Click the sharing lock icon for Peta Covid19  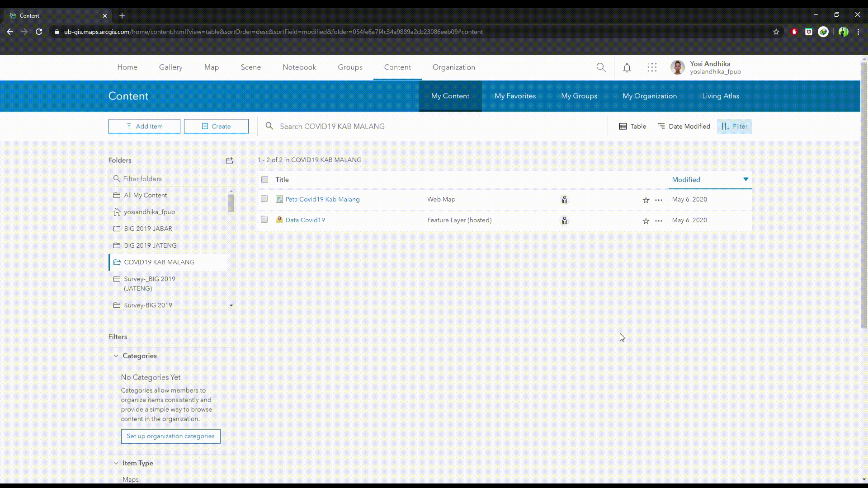tap(564, 200)
